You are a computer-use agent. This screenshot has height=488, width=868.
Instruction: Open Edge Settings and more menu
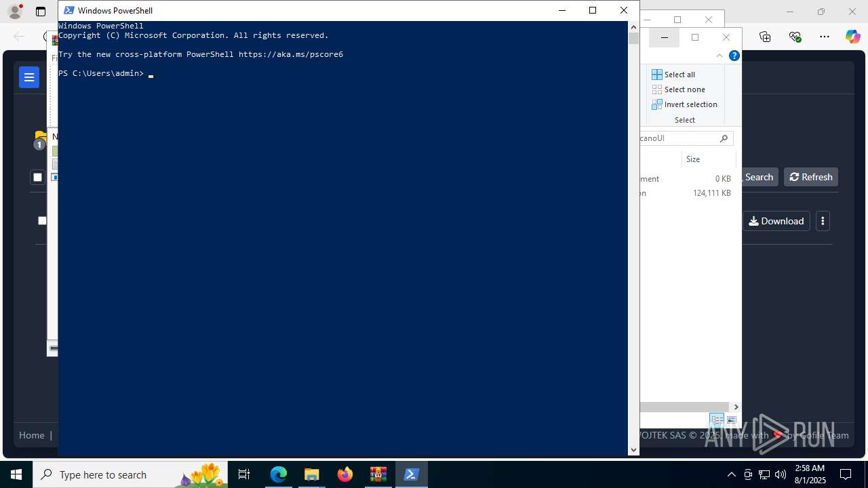point(825,37)
